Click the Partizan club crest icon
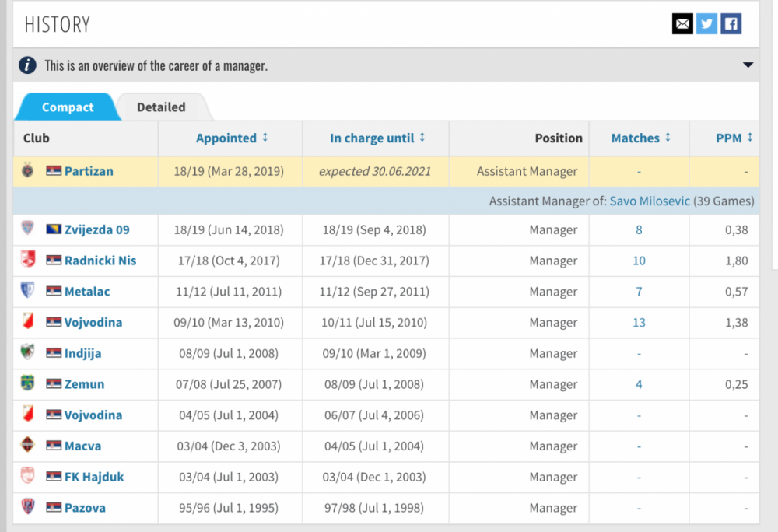This screenshot has width=778, height=532. pos(28,170)
